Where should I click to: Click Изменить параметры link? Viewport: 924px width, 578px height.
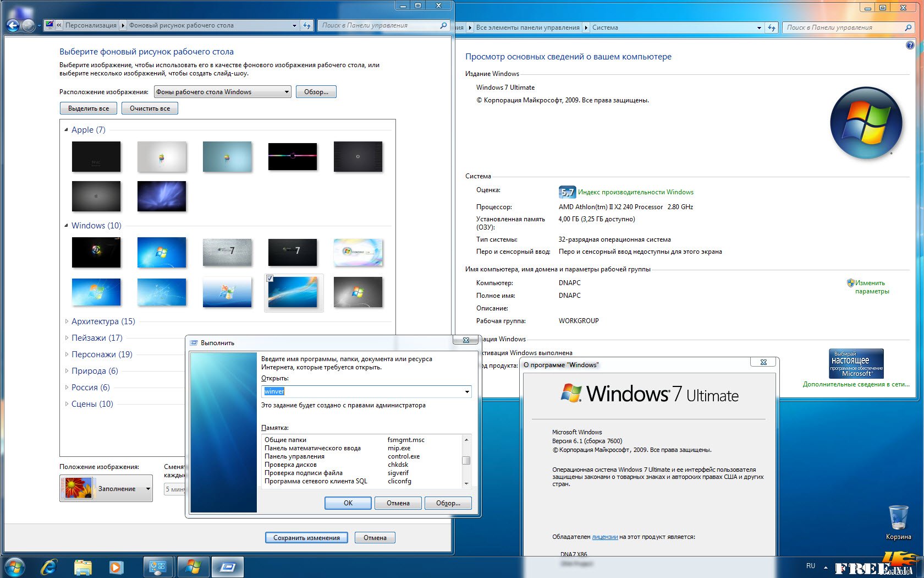pos(872,287)
